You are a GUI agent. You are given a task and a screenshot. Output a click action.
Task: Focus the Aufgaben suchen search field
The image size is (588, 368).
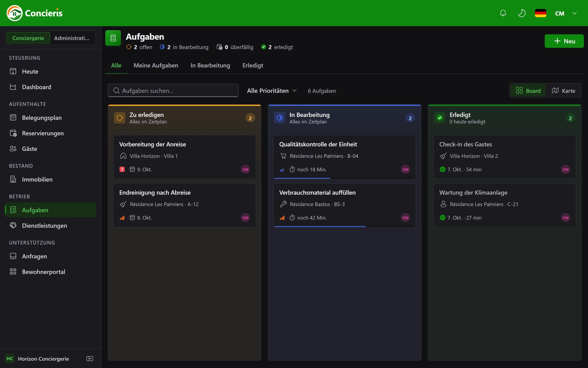pos(173,91)
